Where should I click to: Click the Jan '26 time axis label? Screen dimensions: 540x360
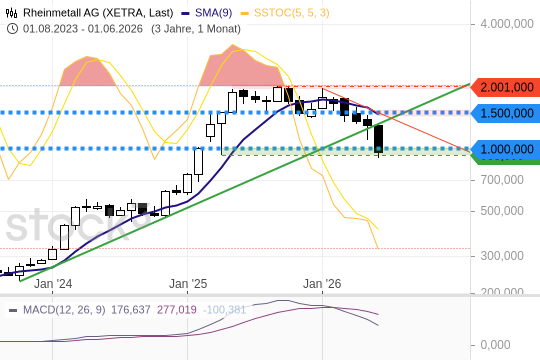tap(322, 284)
